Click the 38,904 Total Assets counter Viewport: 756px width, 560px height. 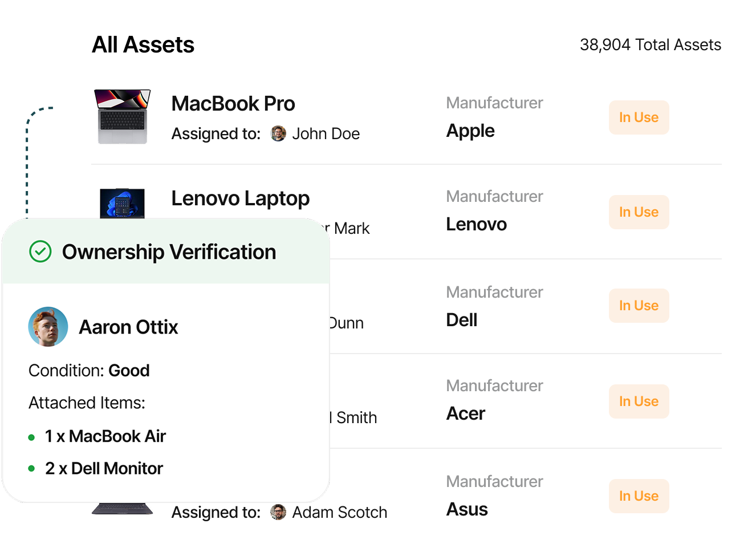[x=650, y=44]
